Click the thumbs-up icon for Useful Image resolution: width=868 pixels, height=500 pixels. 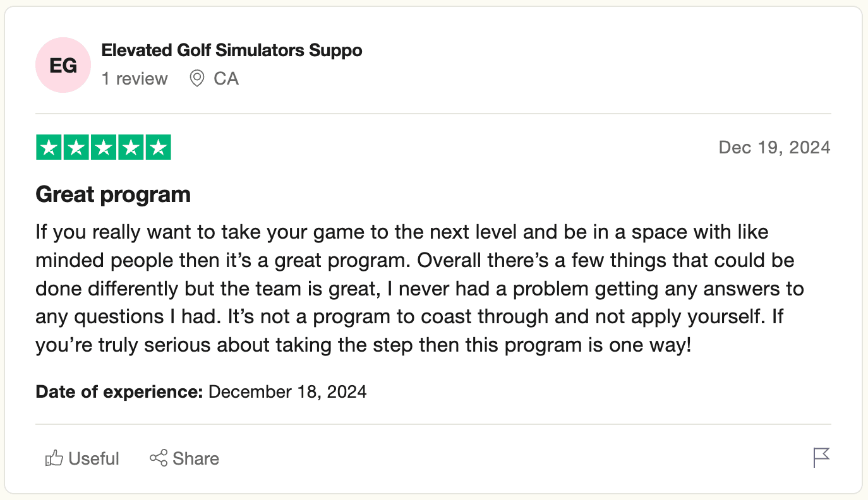coord(54,458)
